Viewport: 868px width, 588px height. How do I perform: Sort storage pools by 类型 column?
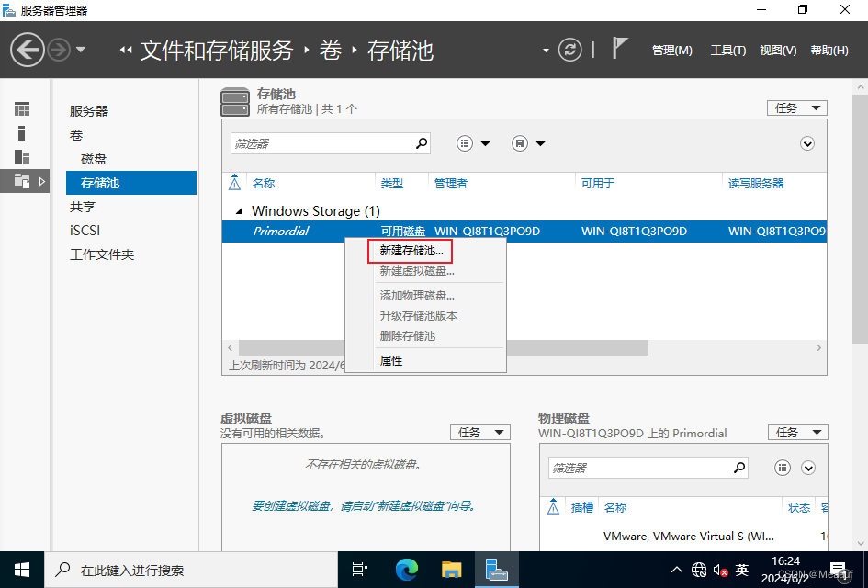(x=392, y=183)
